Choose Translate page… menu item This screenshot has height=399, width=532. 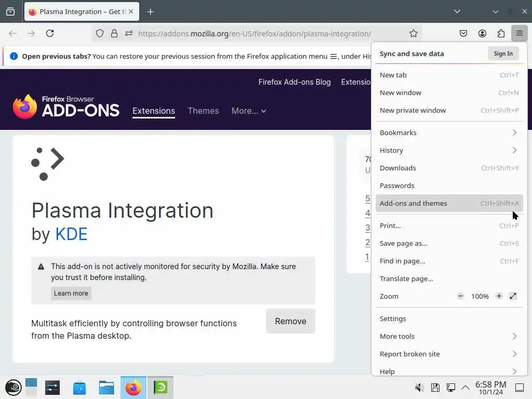point(449,278)
